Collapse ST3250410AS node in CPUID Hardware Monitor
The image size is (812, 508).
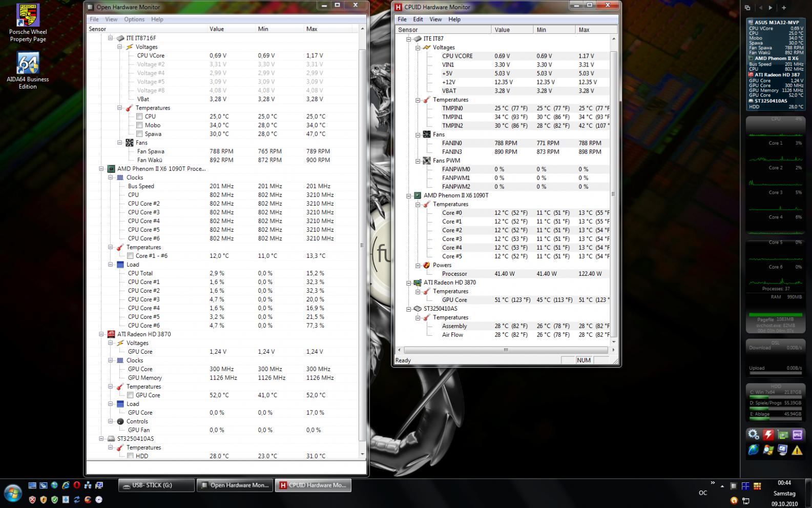(x=408, y=309)
